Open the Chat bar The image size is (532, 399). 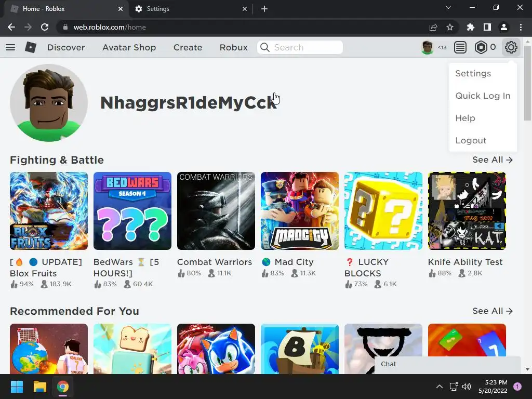(447, 364)
